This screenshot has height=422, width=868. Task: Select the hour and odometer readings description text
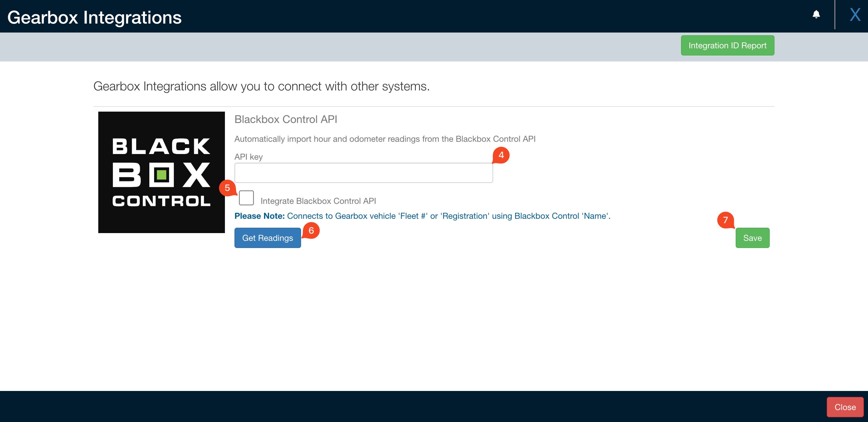coord(385,138)
